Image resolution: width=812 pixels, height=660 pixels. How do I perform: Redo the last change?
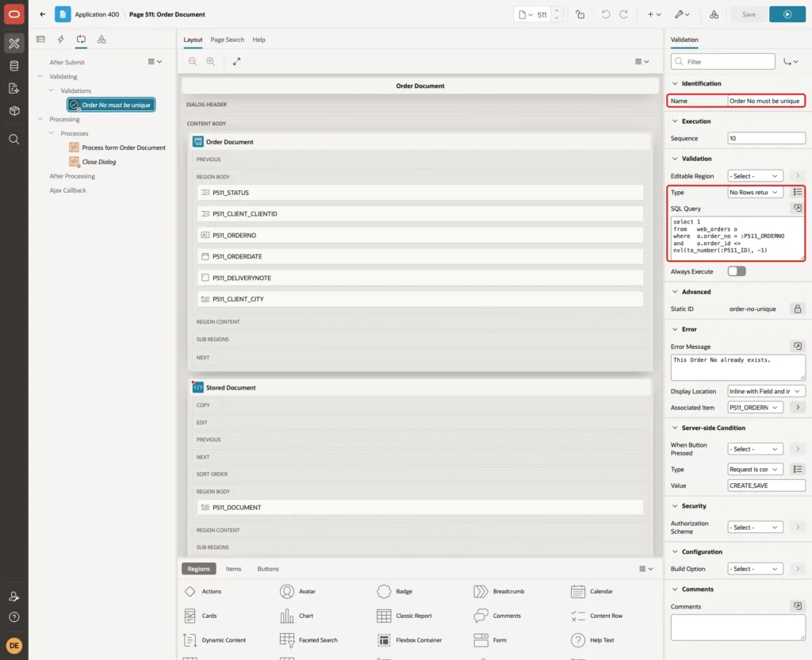(x=623, y=14)
